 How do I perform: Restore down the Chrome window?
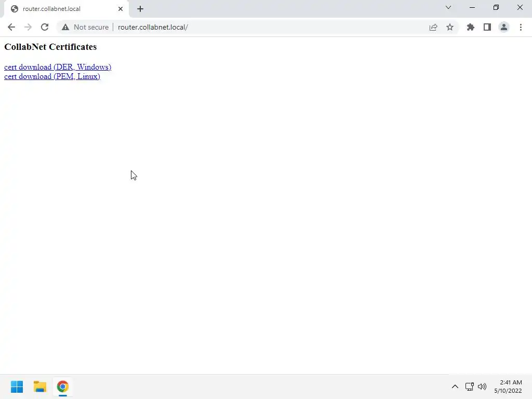[496, 7]
